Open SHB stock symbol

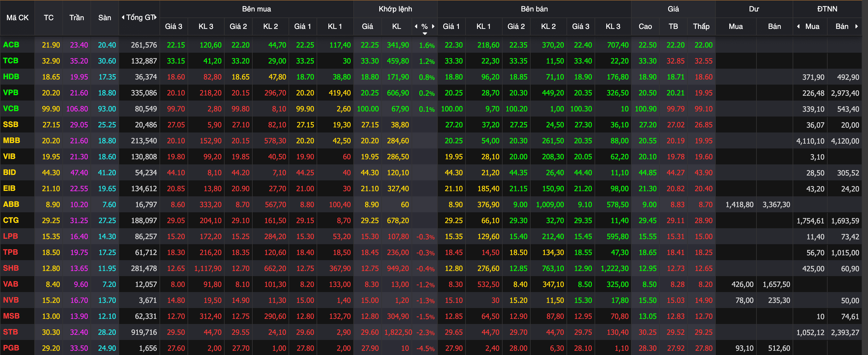pos(11,268)
